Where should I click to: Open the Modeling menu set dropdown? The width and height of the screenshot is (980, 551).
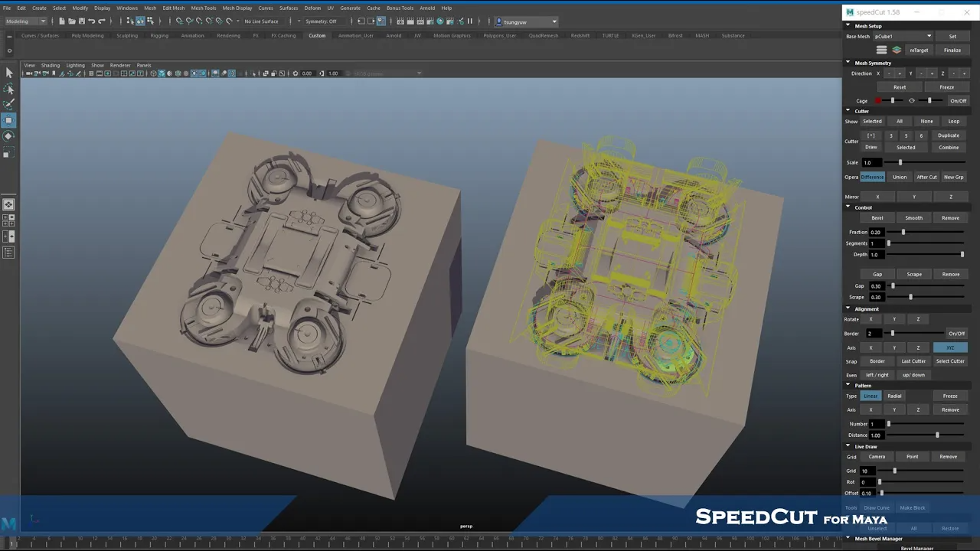click(25, 21)
